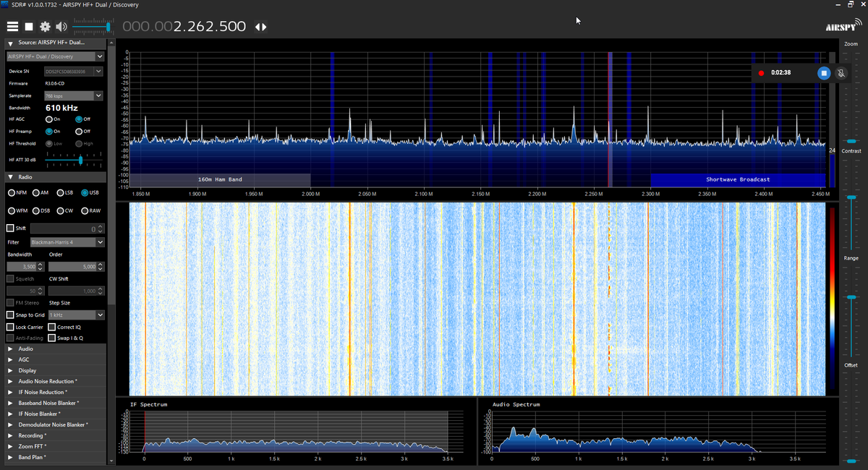The image size is (868, 470).
Task: Select AM demodulation mode
Action: click(x=41, y=192)
